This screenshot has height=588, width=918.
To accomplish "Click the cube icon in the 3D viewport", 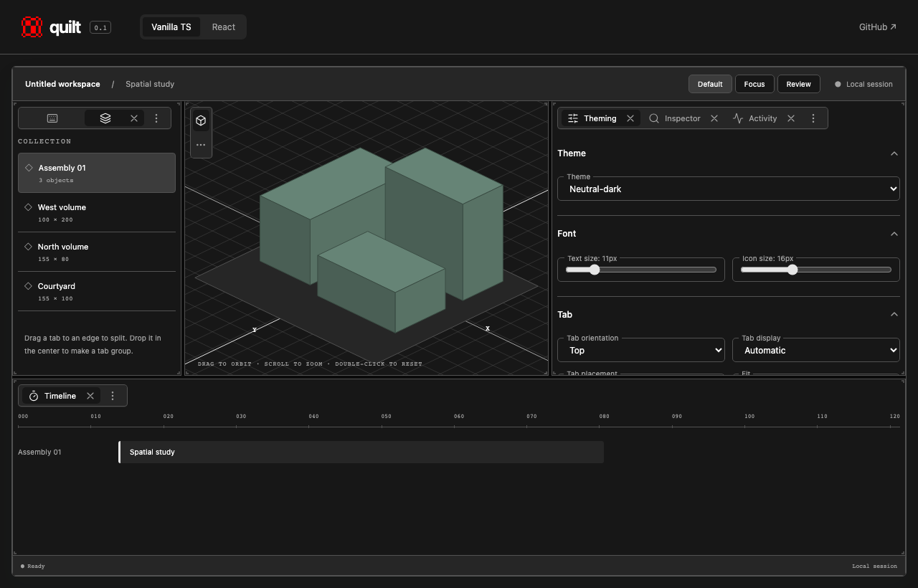I will [x=201, y=120].
